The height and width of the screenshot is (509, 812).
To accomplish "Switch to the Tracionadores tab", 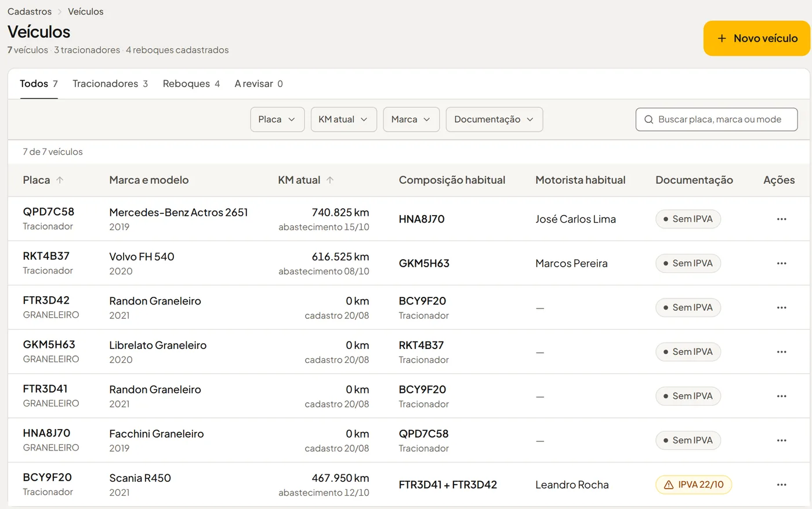I will [x=110, y=83].
